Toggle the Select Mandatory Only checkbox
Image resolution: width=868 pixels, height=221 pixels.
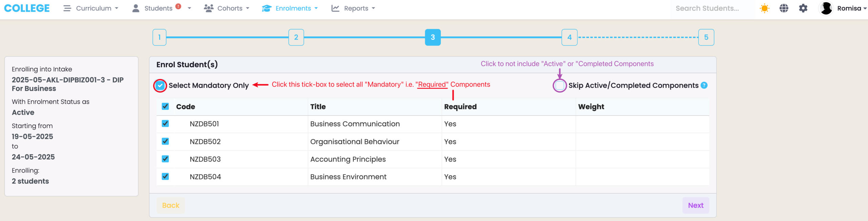(160, 86)
